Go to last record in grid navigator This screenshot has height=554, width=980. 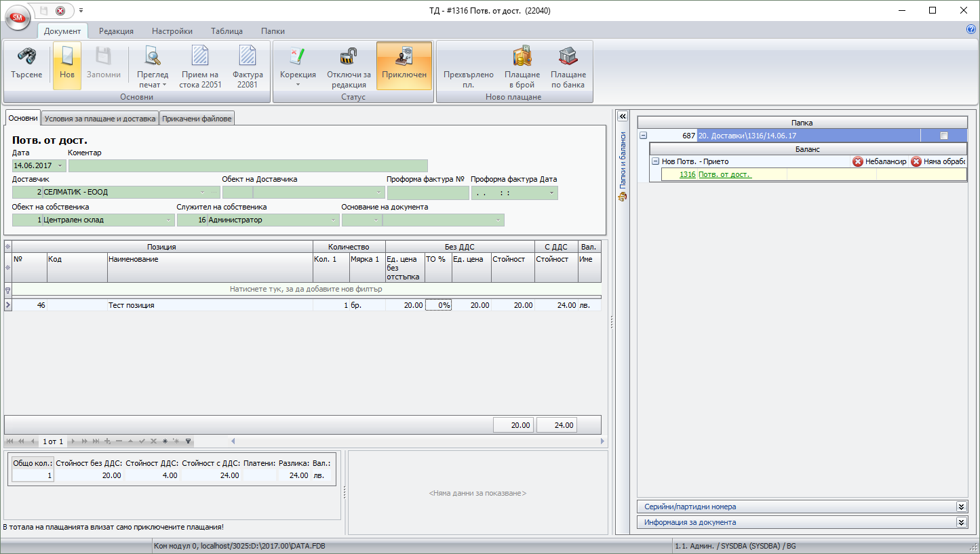tap(96, 441)
